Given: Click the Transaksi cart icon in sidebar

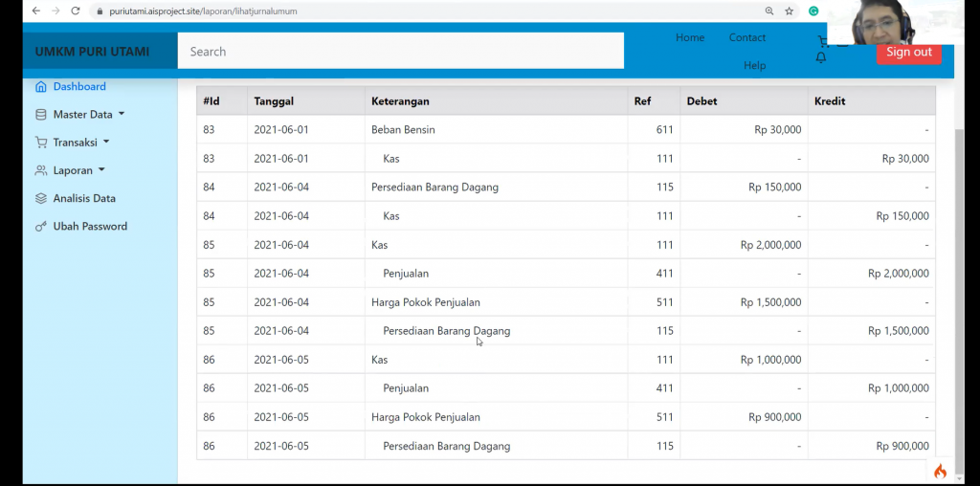Looking at the screenshot, I should coord(40,143).
